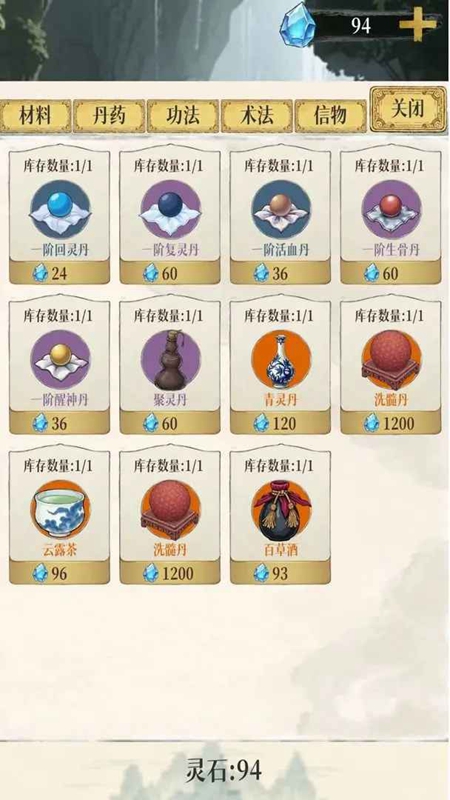This screenshot has height=800, width=450.
Task: Close the shop with 关闭 button
Action: click(408, 109)
